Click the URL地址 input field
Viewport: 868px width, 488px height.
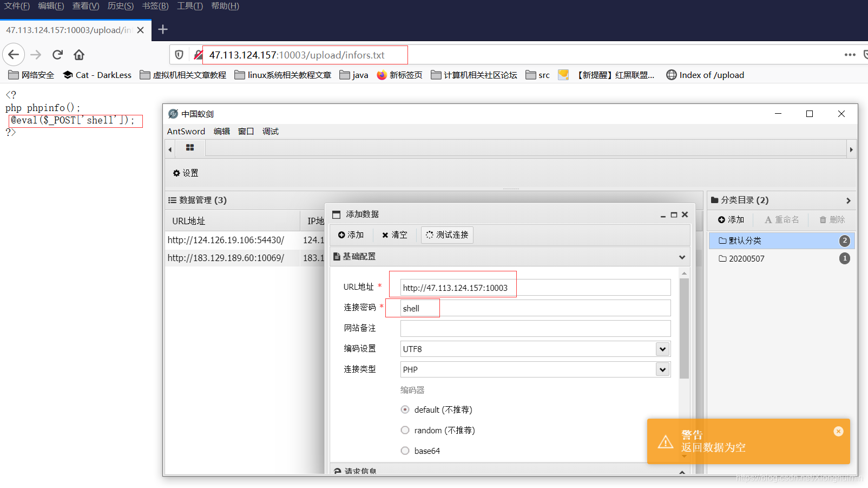[535, 288]
